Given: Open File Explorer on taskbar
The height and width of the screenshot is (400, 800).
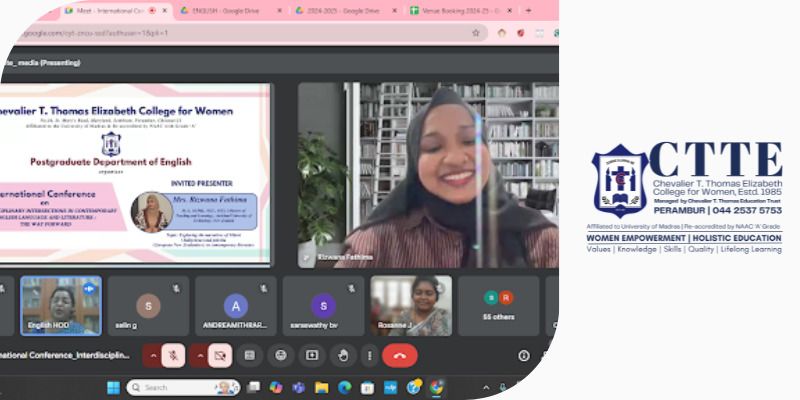Looking at the screenshot, I should pos(321,388).
